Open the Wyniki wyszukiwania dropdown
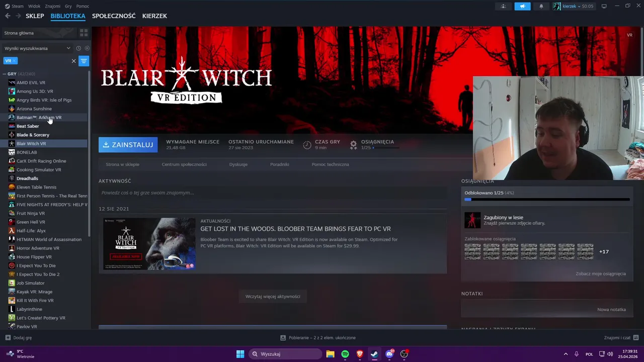 37,48
